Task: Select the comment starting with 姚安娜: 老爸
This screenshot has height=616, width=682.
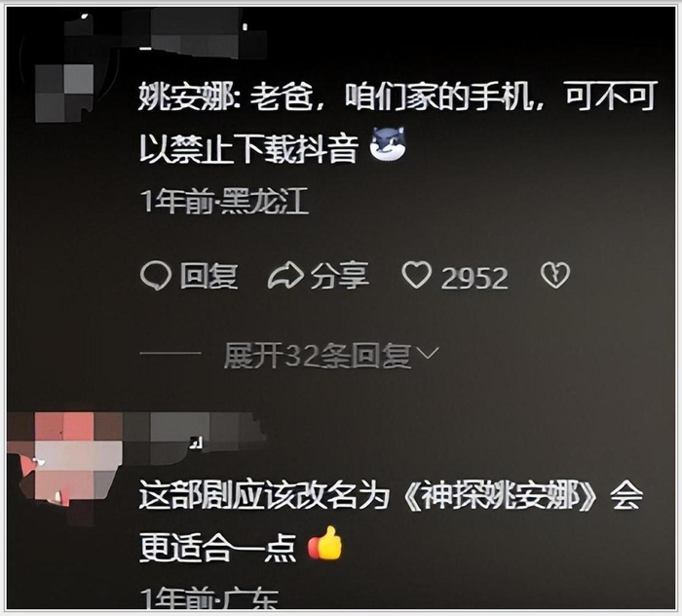Action: 397,122
